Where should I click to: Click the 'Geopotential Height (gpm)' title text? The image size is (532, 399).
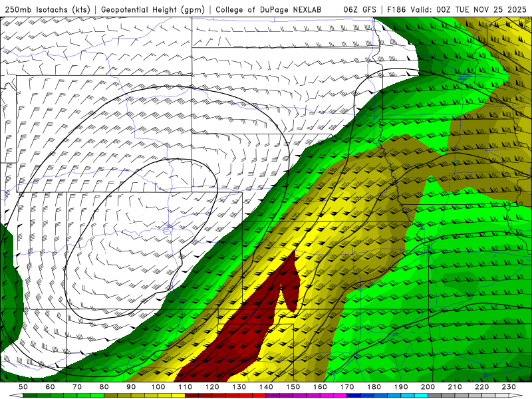[153, 9]
